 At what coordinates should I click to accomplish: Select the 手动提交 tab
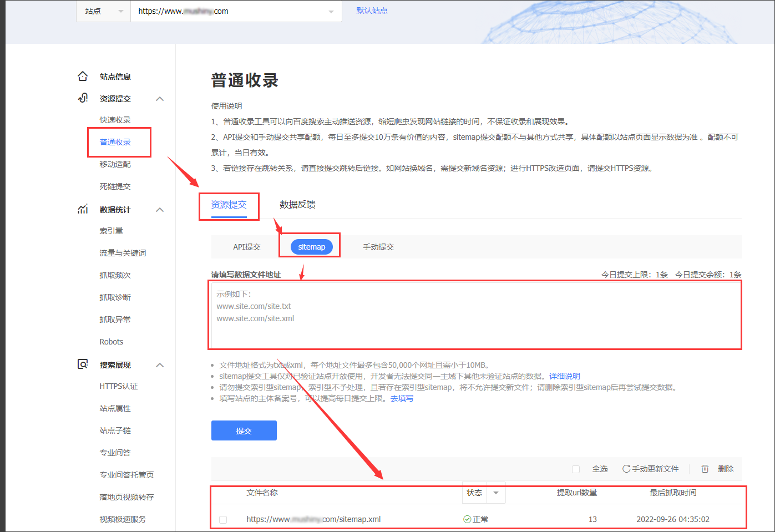point(378,246)
